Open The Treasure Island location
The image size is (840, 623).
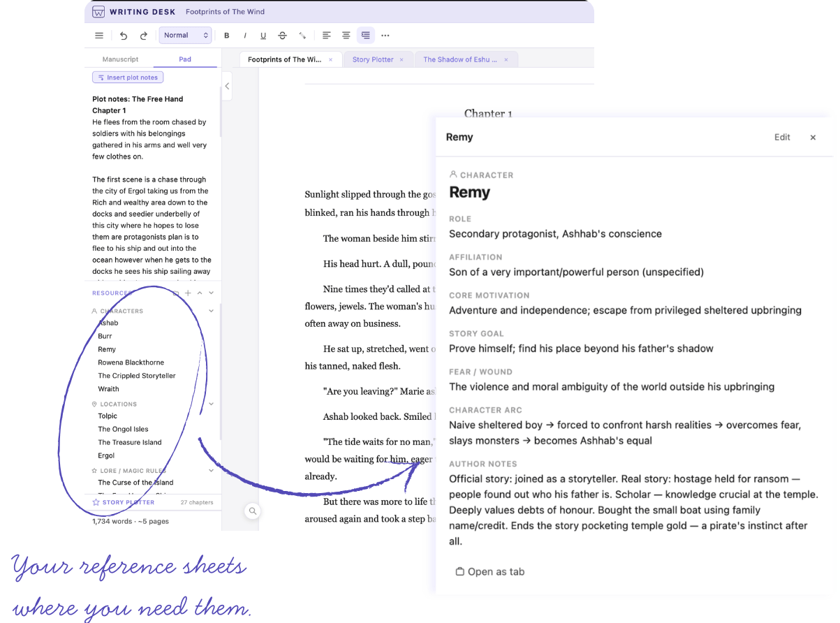coord(130,443)
